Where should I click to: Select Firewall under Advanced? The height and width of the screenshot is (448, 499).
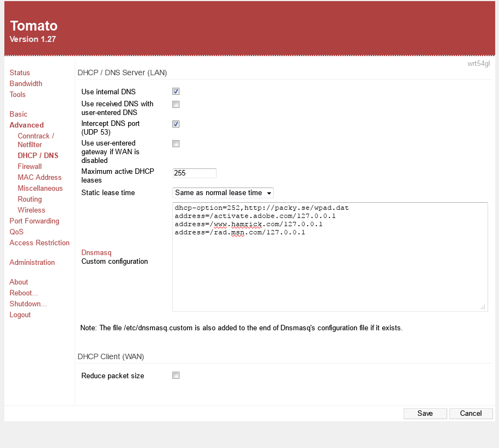pos(29,167)
